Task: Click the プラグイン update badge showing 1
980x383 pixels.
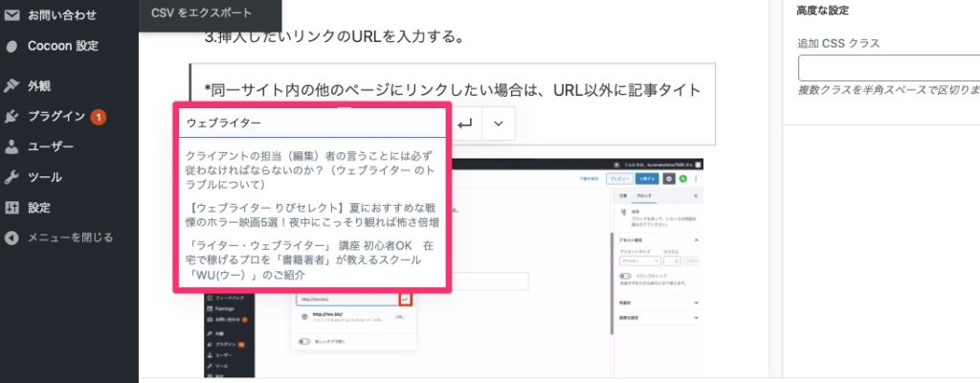Action: pyautogui.click(x=99, y=117)
